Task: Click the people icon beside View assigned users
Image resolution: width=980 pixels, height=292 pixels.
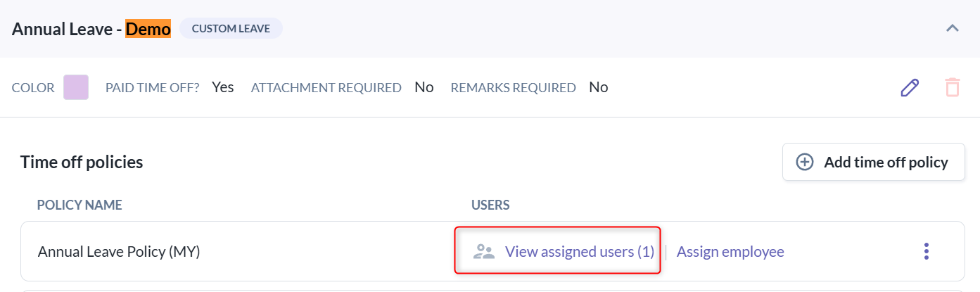Action: point(484,252)
